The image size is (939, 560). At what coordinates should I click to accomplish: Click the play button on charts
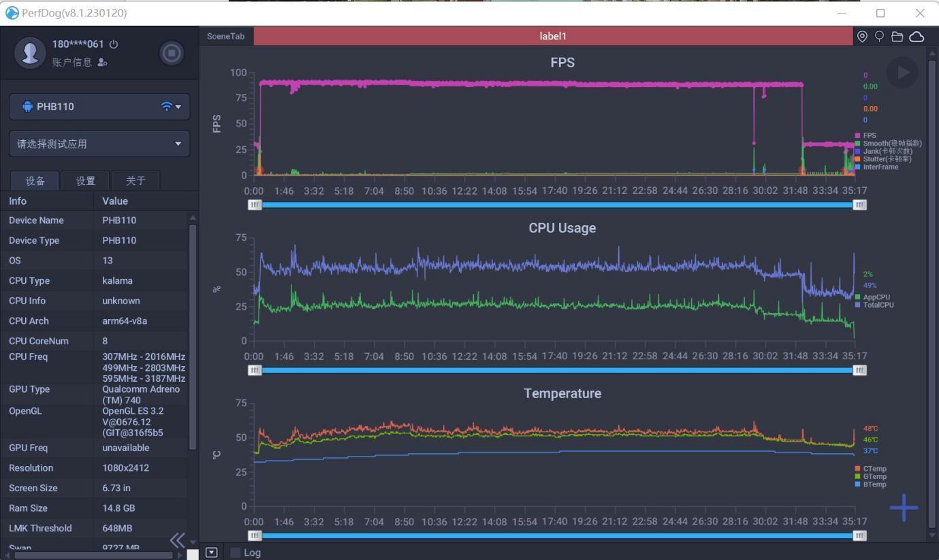(902, 72)
